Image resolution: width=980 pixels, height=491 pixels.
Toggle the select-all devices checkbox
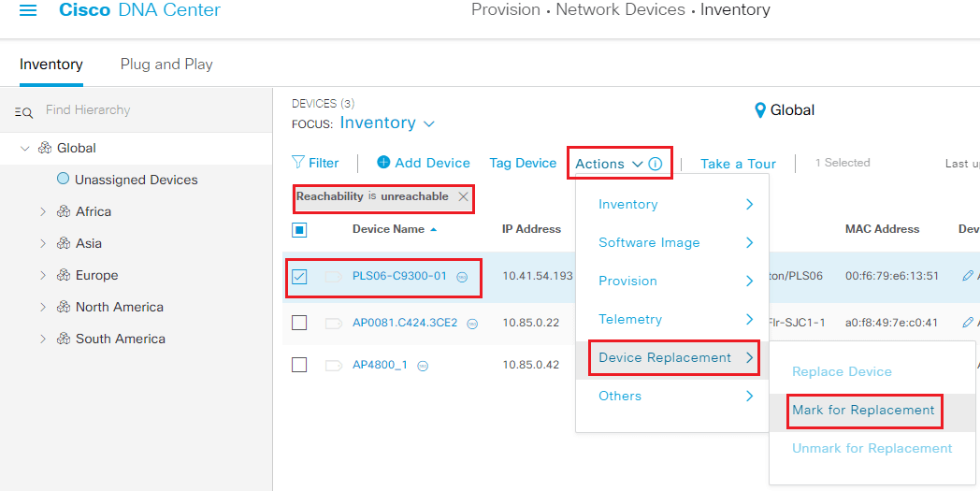299,229
